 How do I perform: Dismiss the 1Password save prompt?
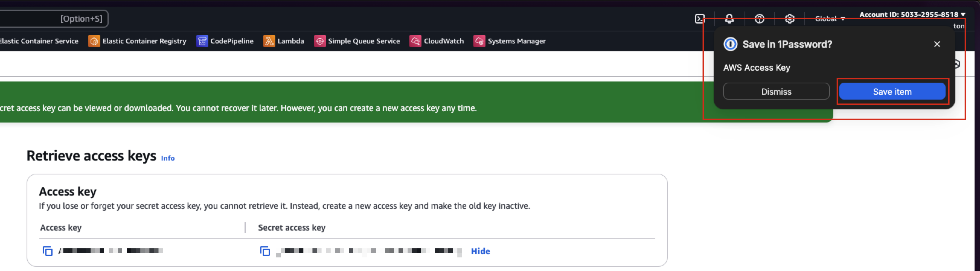pyautogui.click(x=776, y=92)
